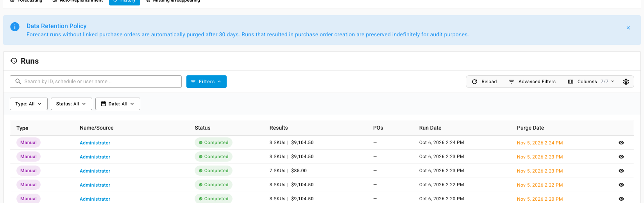644x203 pixels.
Task: Sort by the Name/Source column header
Action: click(97, 128)
